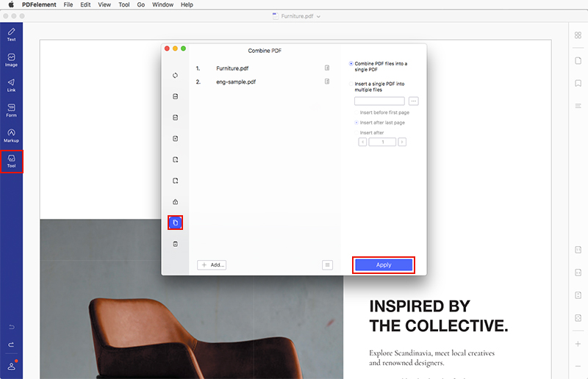Open the Form tool panel

point(11,110)
